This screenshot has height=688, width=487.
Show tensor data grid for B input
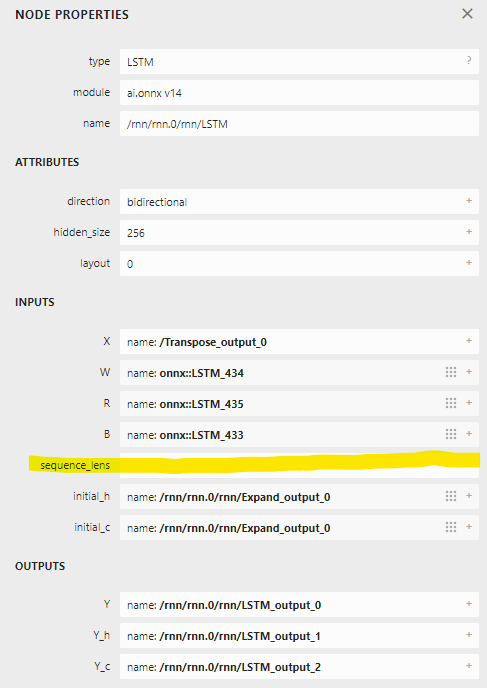pyautogui.click(x=451, y=434)
